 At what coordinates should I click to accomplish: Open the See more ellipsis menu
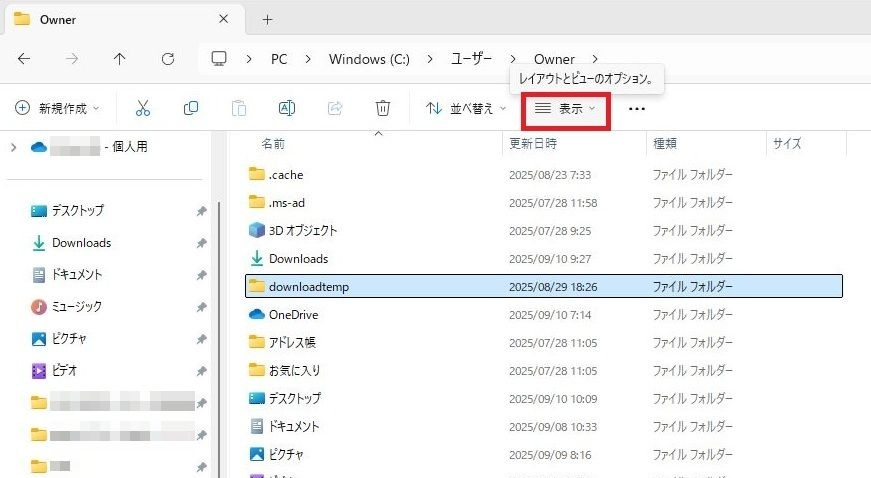pos(636,109)
